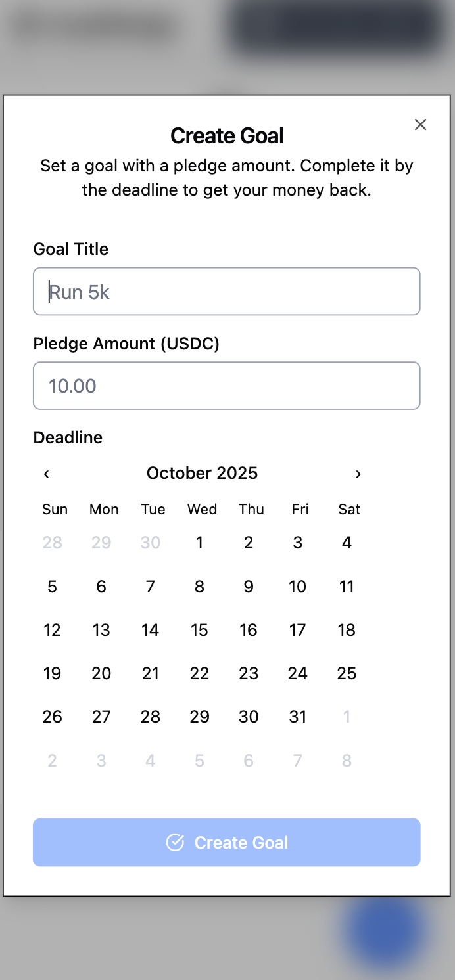Image resolution: width=455 pixels, height=980 pixels.
Task: Choose October 31 on the calendar
Action: coord(297,717)
